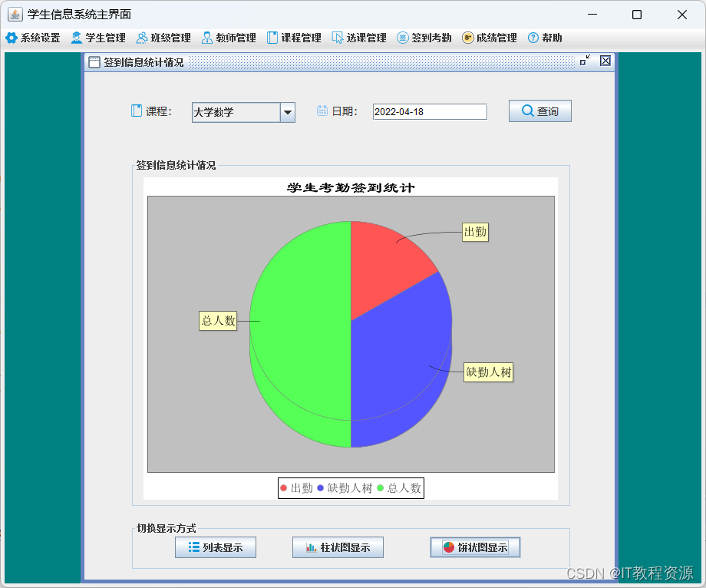Click the cursor icon beside 选课管理
Viewport: 706px width, 588px height.
point(337,38)
